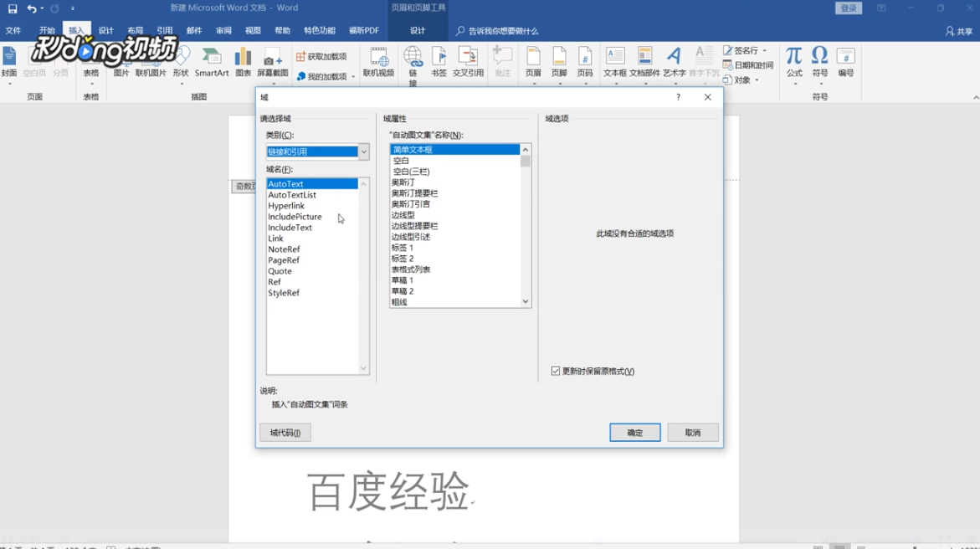Select IncludePicture field name
The image size is (980, 549).
click(312, 217)
